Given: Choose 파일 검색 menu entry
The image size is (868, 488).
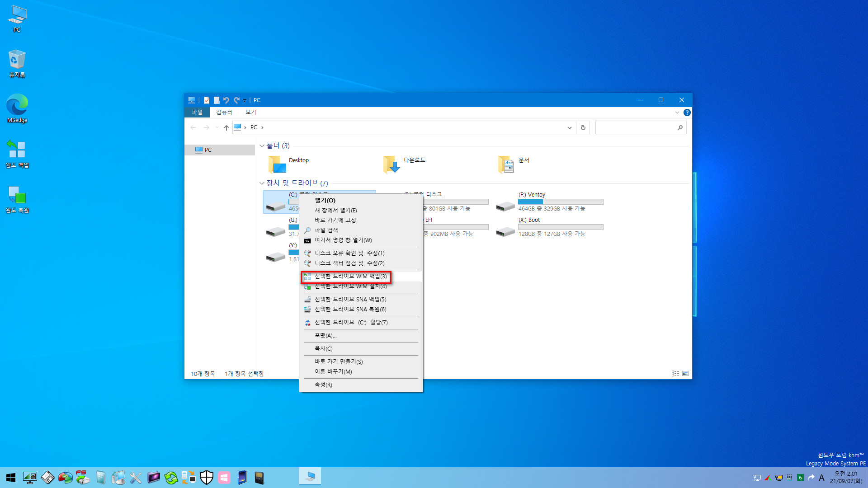Looking at the screenshot, I should click(x=361, y=230).
